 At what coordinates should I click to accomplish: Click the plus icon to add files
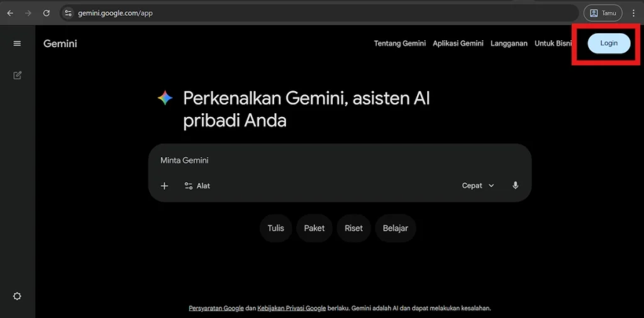[x=164, y=186]
